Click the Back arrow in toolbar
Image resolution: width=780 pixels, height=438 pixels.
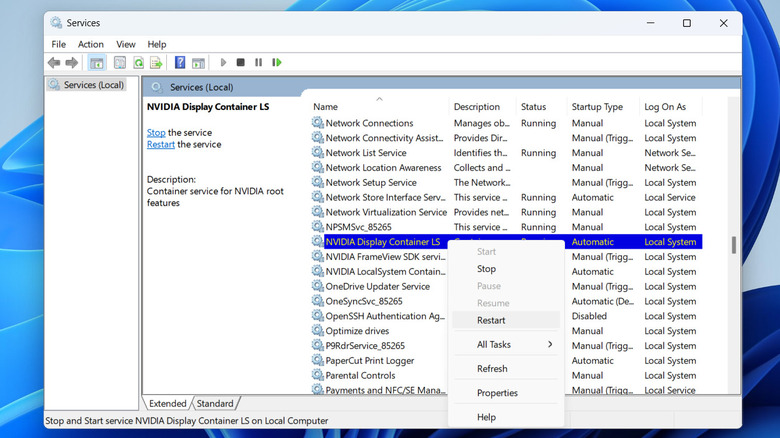[x=54, y=63]
